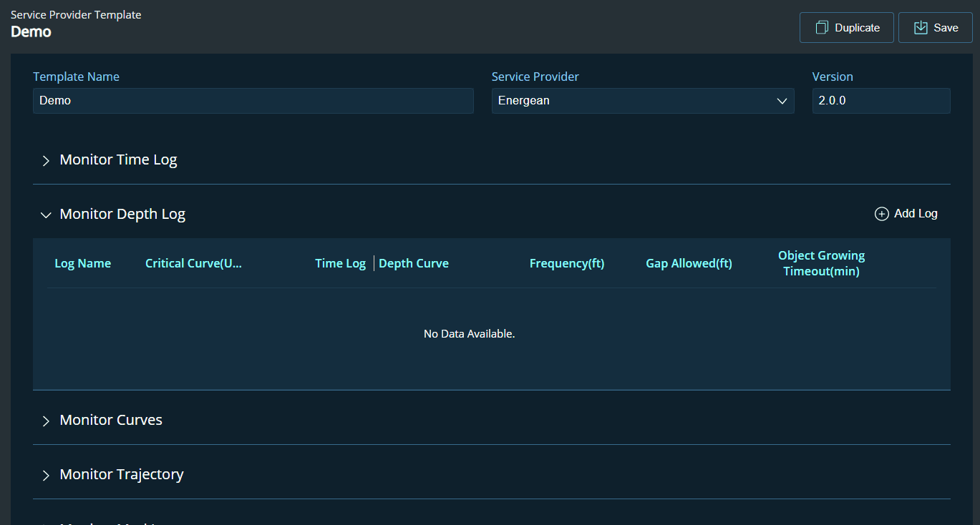This screenshot has width=980, height=525.
Task: Click the plus icon beside Add Log
Action: pos(882,214)
